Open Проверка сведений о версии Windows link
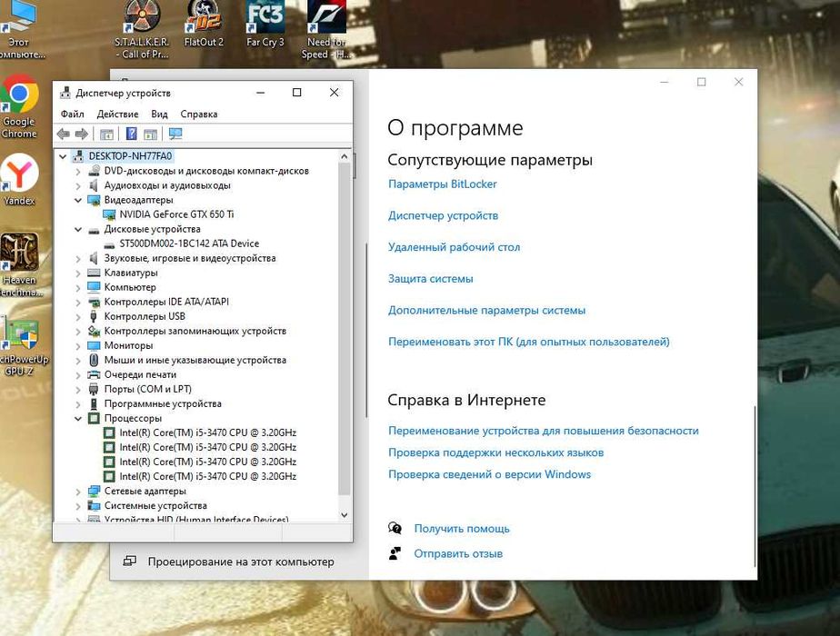840x636 pixels. click(489, 474)
